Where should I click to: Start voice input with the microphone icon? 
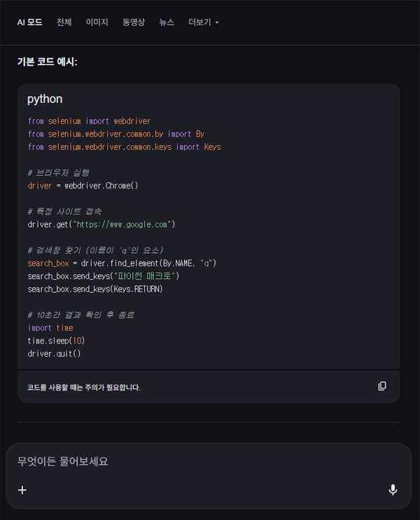pyautogui.click(x=393, y=490)
